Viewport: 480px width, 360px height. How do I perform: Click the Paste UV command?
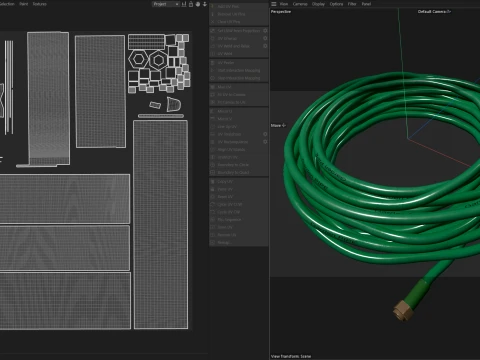tap(239, 189)
